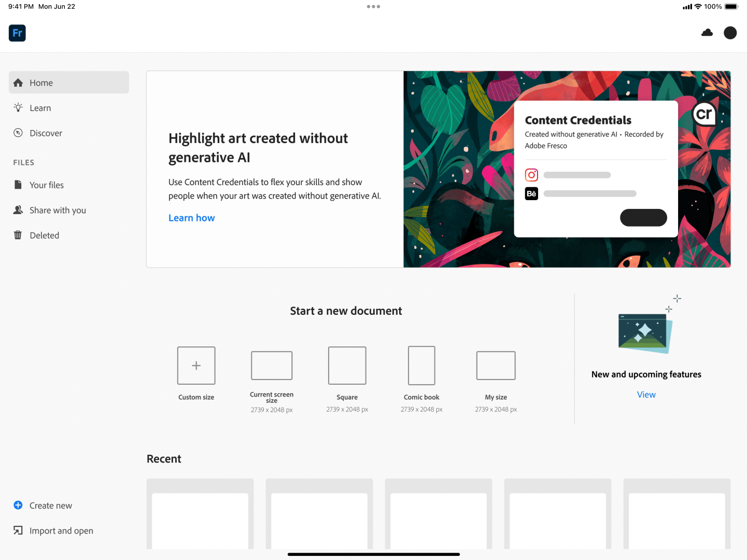The image size is (747, 560).
Task: Start a Custom size document
Action: 196,365
